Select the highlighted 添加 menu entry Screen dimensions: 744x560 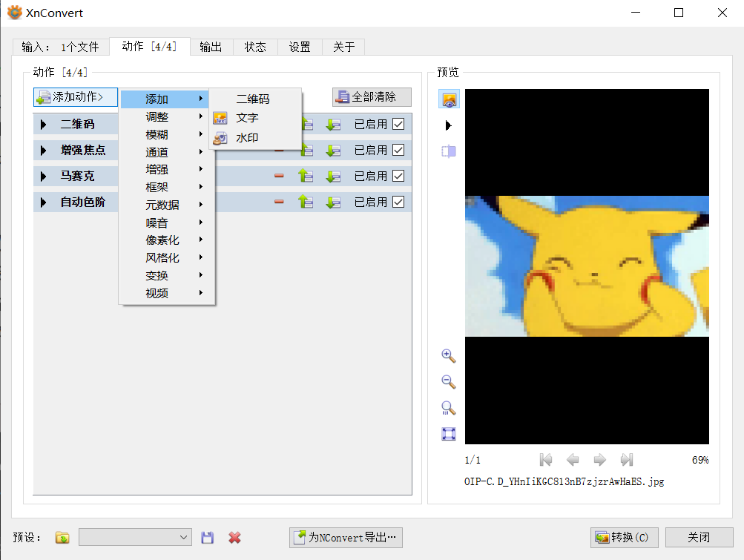coord(164,99)
